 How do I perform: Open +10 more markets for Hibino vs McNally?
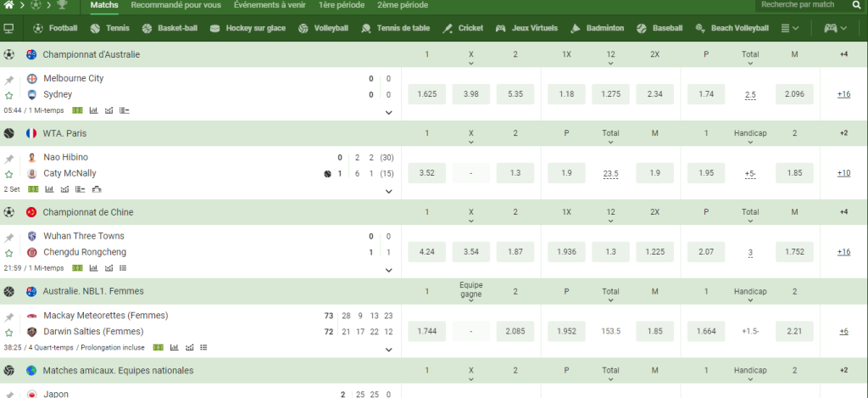click(843, 173)
